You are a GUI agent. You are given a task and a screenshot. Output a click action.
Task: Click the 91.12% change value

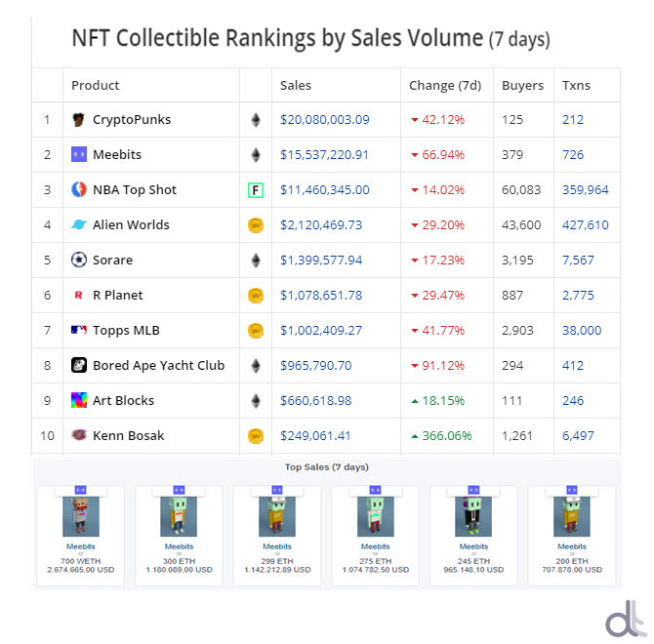tap(443, 365)
